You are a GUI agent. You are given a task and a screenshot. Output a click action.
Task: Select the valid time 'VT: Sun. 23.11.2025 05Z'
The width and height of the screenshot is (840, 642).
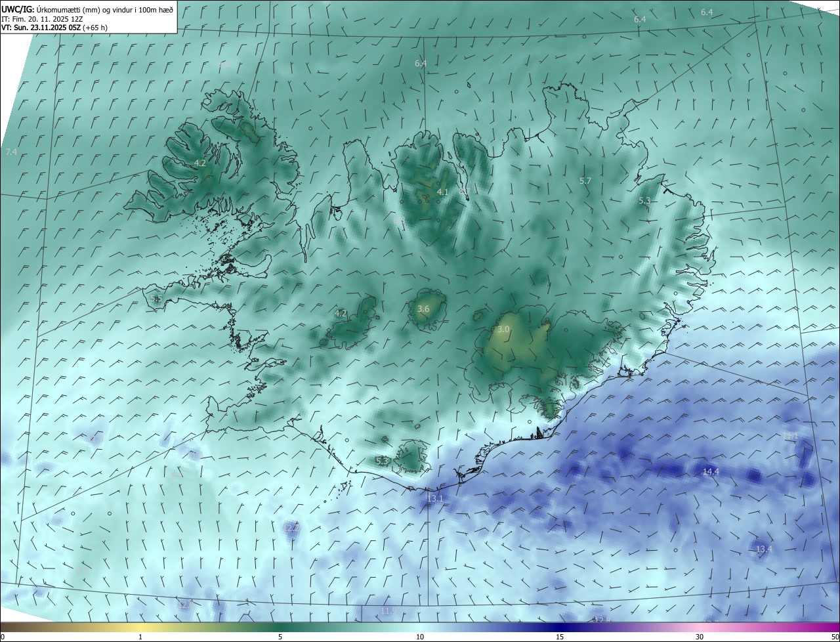coord(41,28)
